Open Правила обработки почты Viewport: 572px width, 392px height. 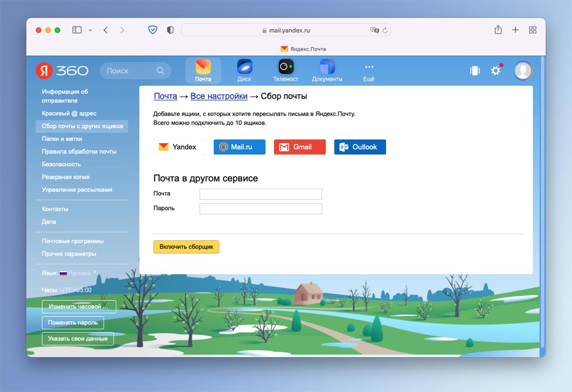[79, 152]
